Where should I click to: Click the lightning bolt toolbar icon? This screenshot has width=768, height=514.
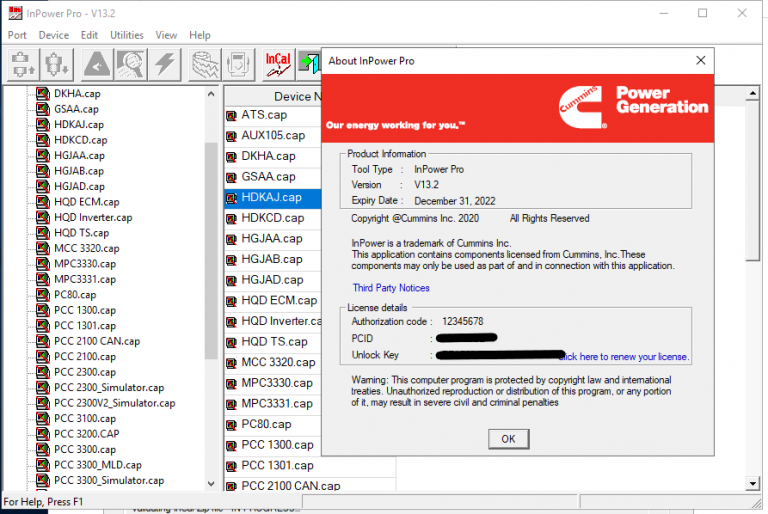165,64
